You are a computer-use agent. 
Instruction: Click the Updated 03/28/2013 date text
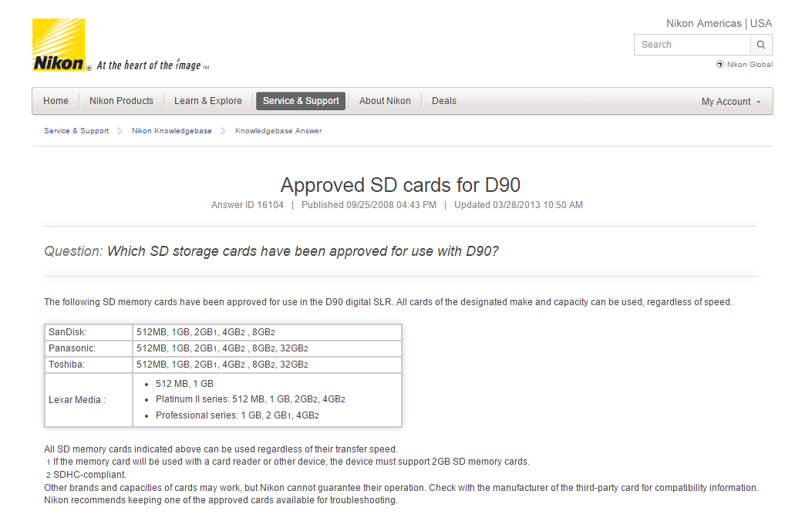[x=518, y=205]
